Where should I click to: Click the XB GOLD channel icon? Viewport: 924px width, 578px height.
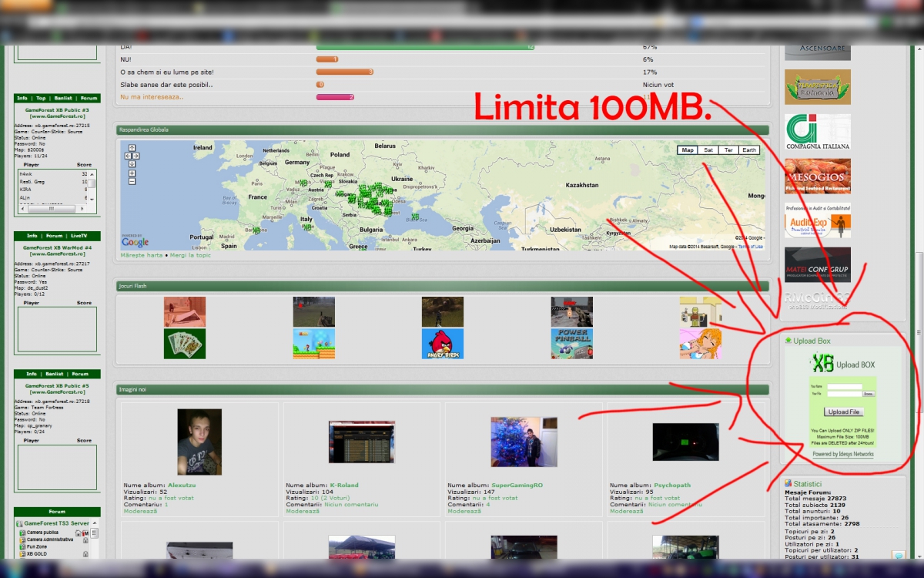tap(22, 553)
